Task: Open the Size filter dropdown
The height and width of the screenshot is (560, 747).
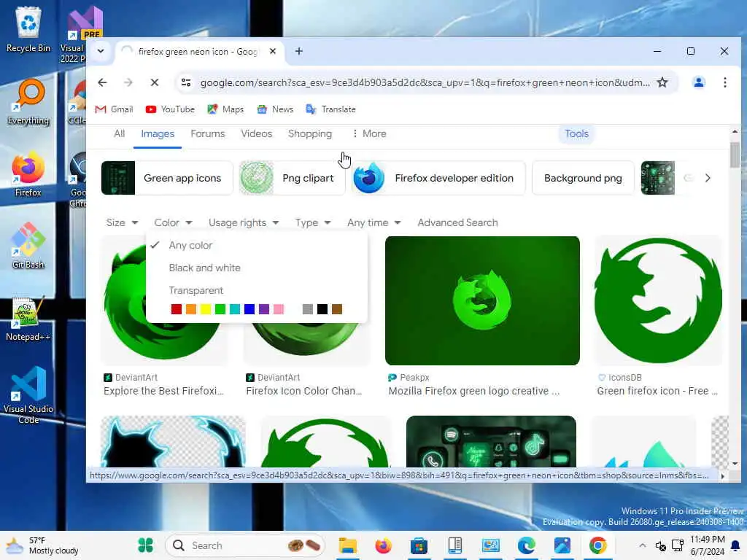Action: point(122,222)
